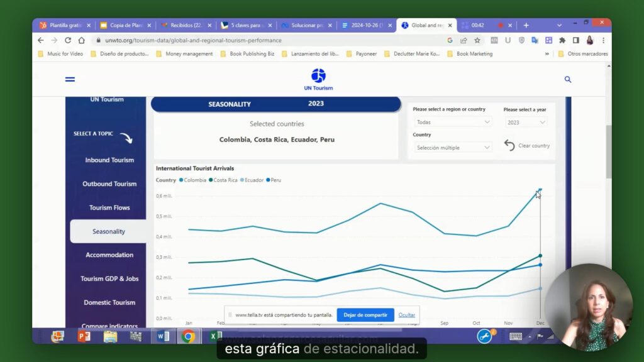The image size is (644, 362).
Task: Click the vertical page scrollbar
Action: [x=609, y=153]
